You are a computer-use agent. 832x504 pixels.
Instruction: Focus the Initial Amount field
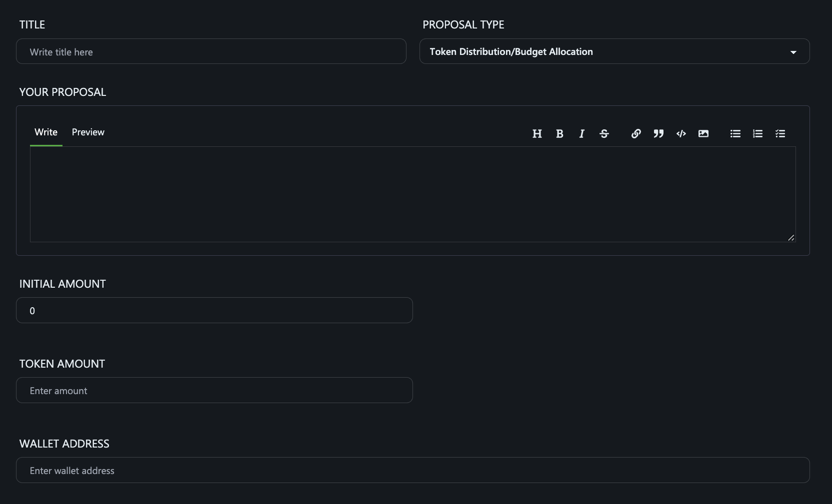coord(214,310)
